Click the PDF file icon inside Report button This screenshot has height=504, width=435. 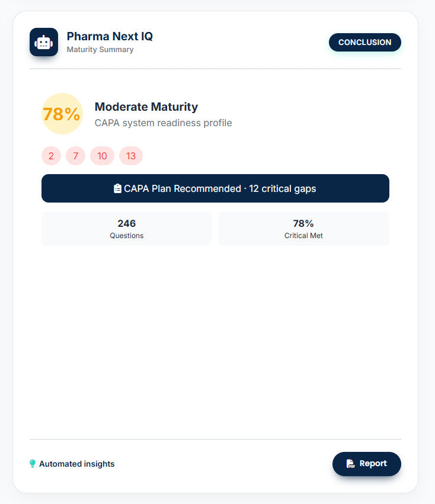[x=351, y=464]
